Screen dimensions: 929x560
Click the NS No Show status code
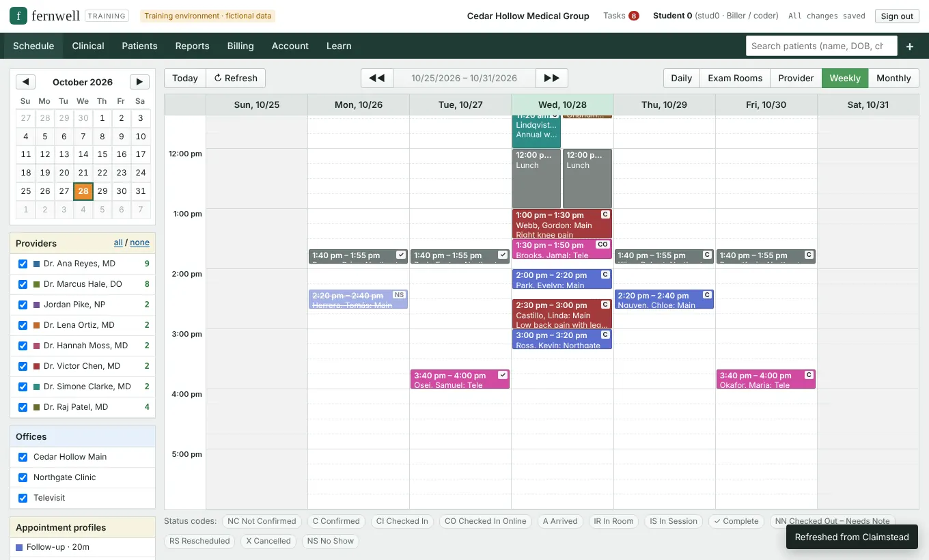click(331, 541)
